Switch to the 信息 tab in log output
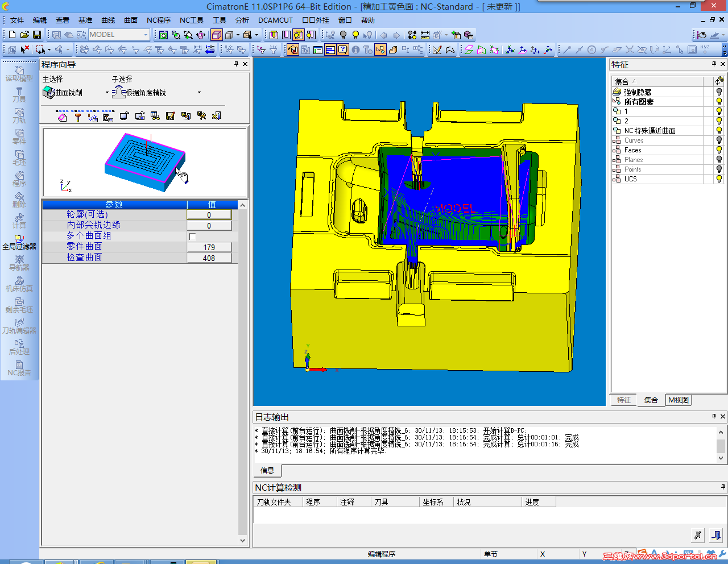The height and width of the screenshot is (564, 728). 267,470
